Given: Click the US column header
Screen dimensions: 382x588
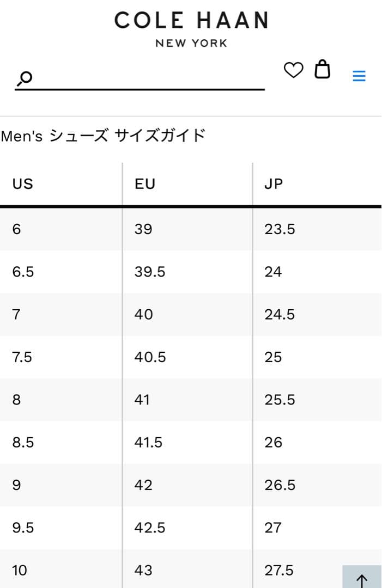Looking at the screenshot, I should (x=23, y=184).
